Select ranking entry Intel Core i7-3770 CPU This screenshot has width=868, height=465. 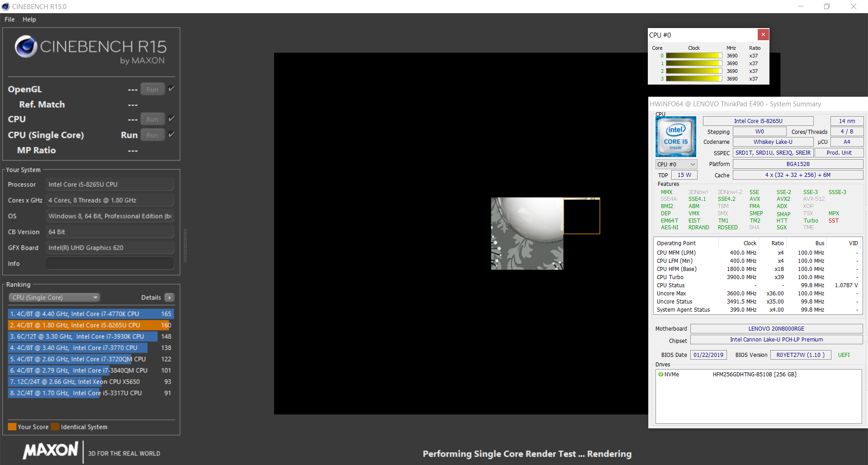91,348
